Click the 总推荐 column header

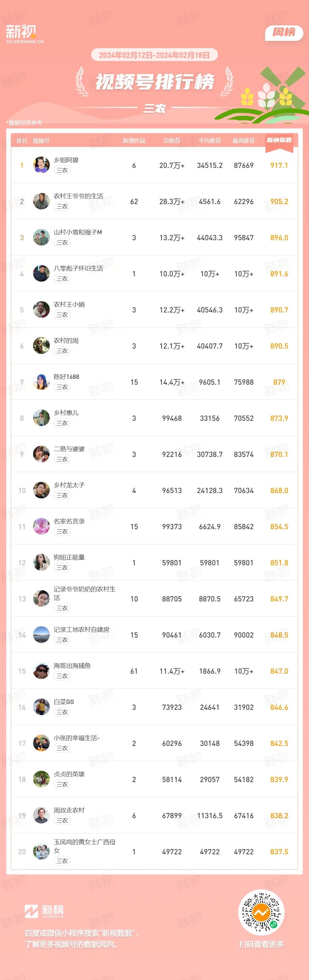pyautogui.click(x=171, y=141)
